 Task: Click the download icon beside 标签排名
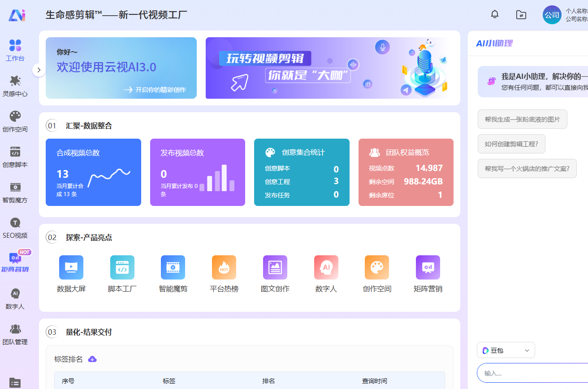[x=92, y=359]
